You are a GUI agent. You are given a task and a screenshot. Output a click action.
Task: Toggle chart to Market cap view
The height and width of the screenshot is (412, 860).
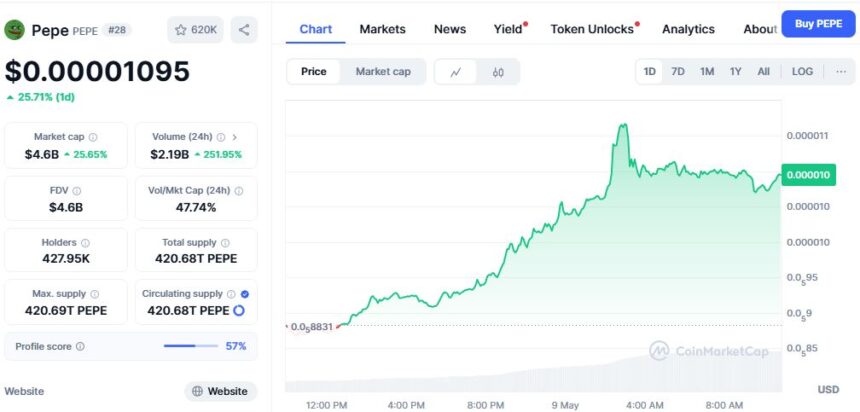click(x=384, y=72)
